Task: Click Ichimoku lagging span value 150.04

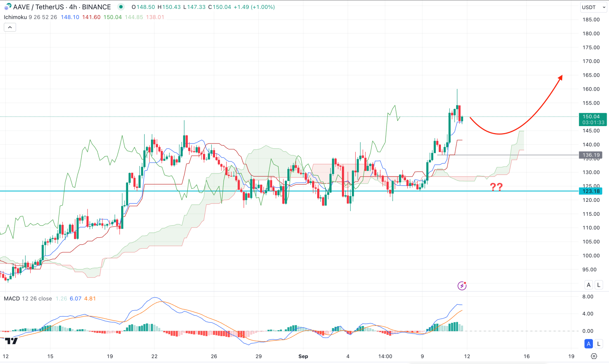Action: [113, 17]
